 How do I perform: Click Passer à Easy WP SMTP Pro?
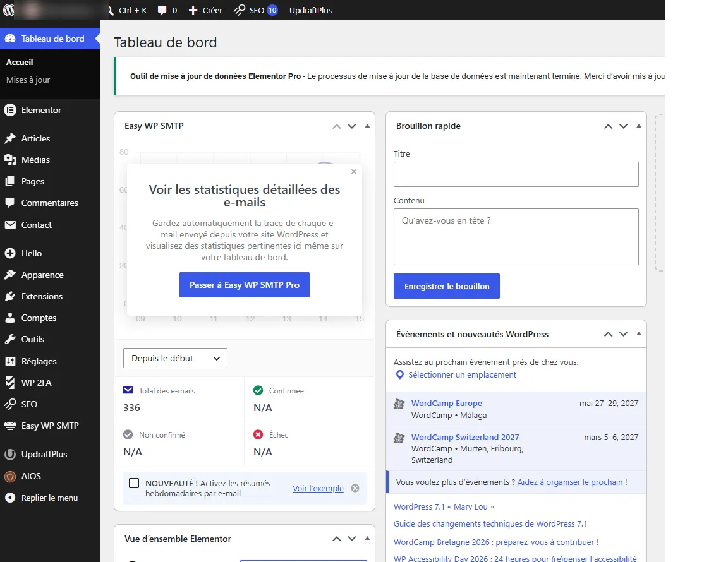coord(244,285)
